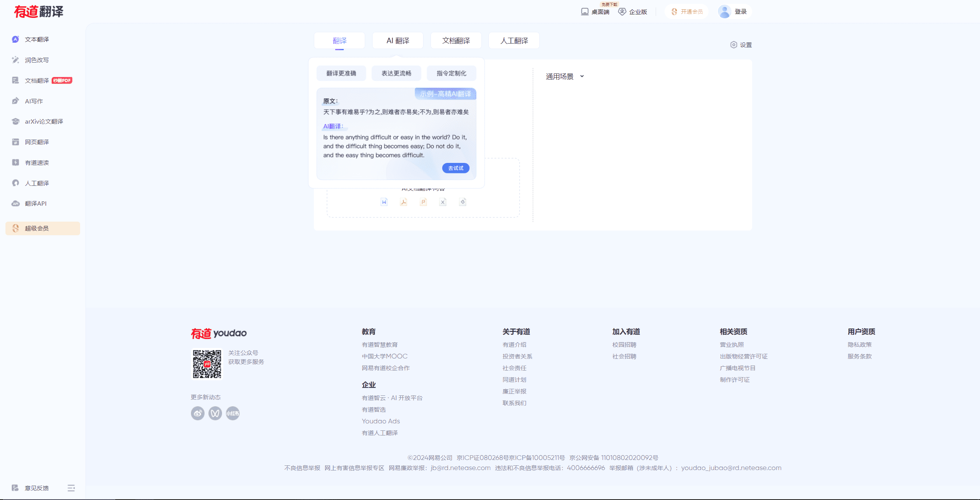Open the Weibo social icon

[x=198, y=413]
